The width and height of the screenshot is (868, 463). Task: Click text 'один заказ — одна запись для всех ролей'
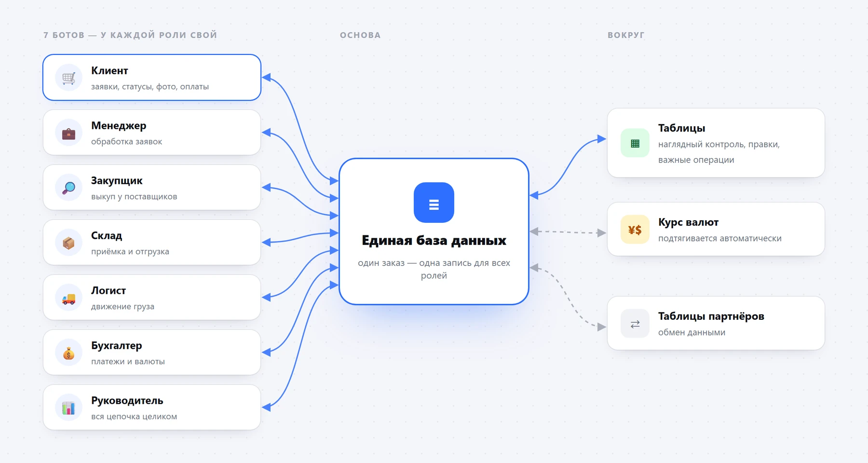pos(434,269)
